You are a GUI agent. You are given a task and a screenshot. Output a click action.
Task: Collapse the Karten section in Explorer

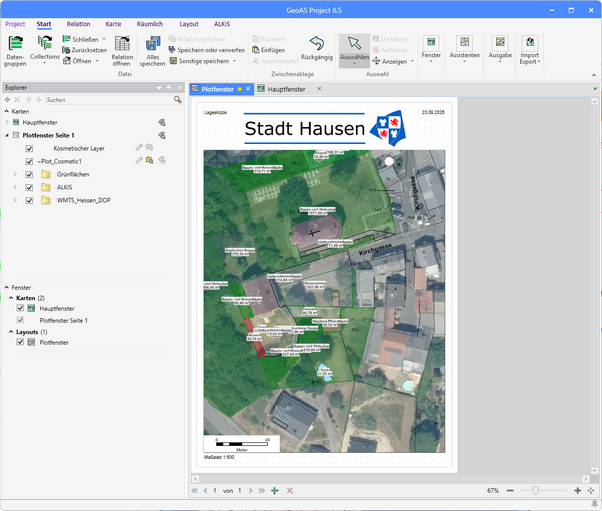click(7, 111)
